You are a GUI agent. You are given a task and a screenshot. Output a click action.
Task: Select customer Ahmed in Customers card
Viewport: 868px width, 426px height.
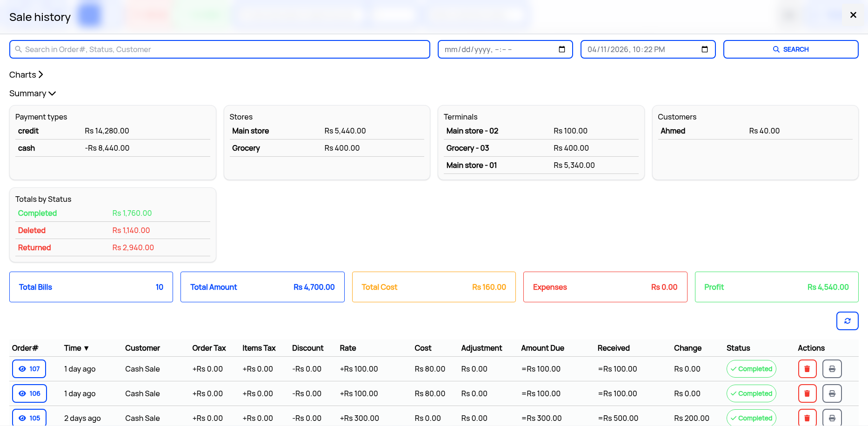[x=755, y=131]
